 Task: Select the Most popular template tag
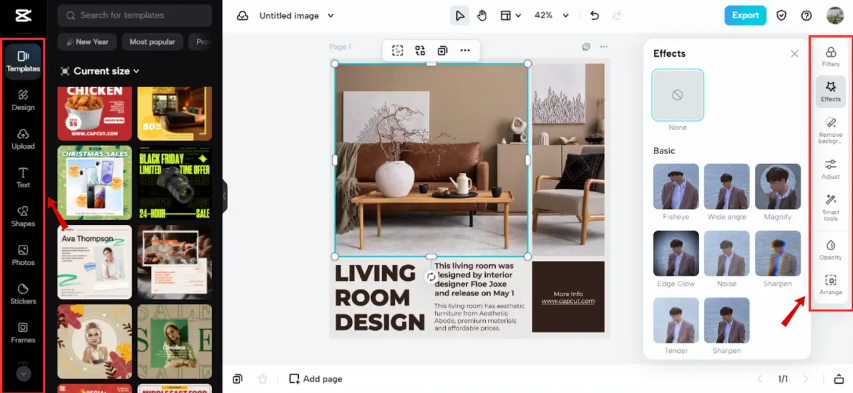tap(152, 42)
